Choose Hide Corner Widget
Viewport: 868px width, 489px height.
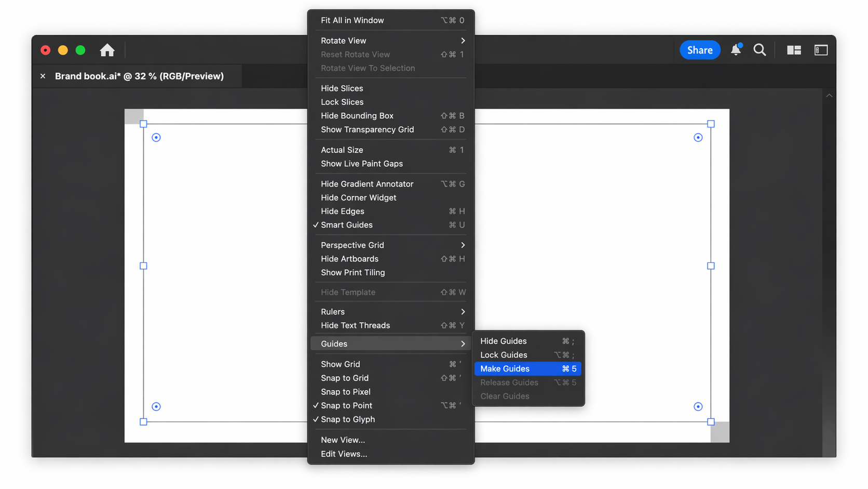point(390,197)
